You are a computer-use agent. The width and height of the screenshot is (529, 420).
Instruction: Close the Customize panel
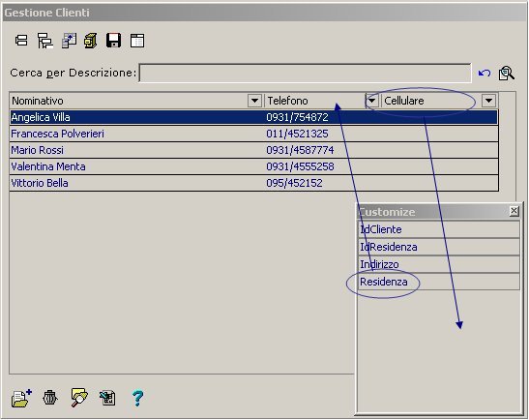514,211
